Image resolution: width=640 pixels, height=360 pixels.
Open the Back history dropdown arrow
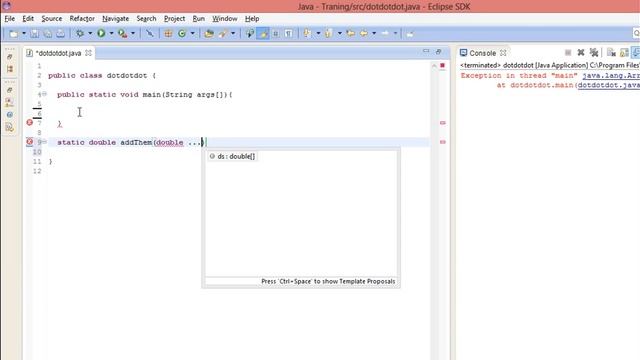(374, 33)
